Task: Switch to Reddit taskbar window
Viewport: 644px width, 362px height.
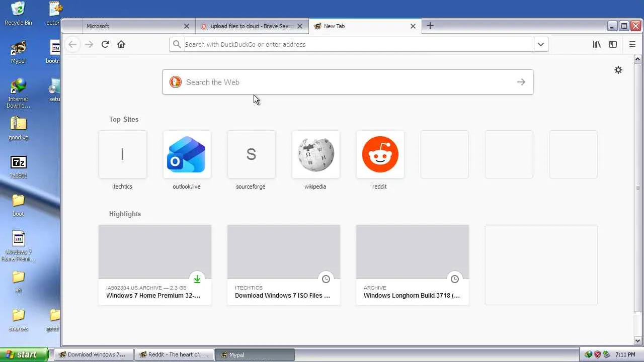Action: click(x=174, y=354)
